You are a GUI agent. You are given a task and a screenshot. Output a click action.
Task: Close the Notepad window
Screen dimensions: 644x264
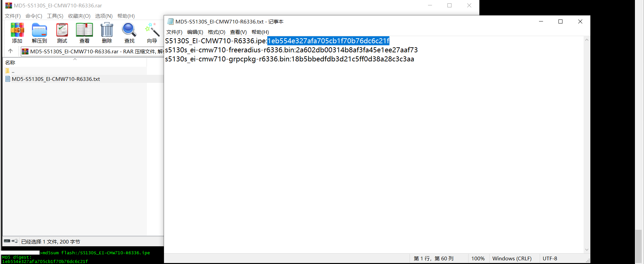(580, 21)
